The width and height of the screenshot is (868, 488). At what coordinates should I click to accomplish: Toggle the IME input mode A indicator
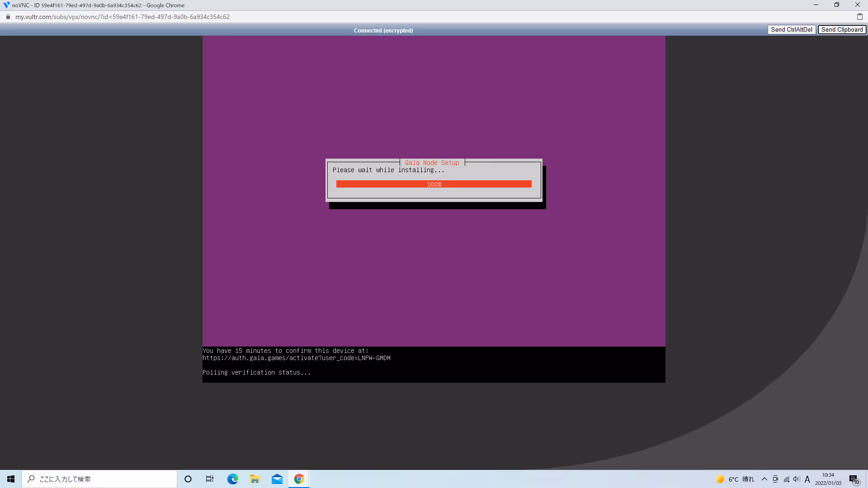pos(807,479)
